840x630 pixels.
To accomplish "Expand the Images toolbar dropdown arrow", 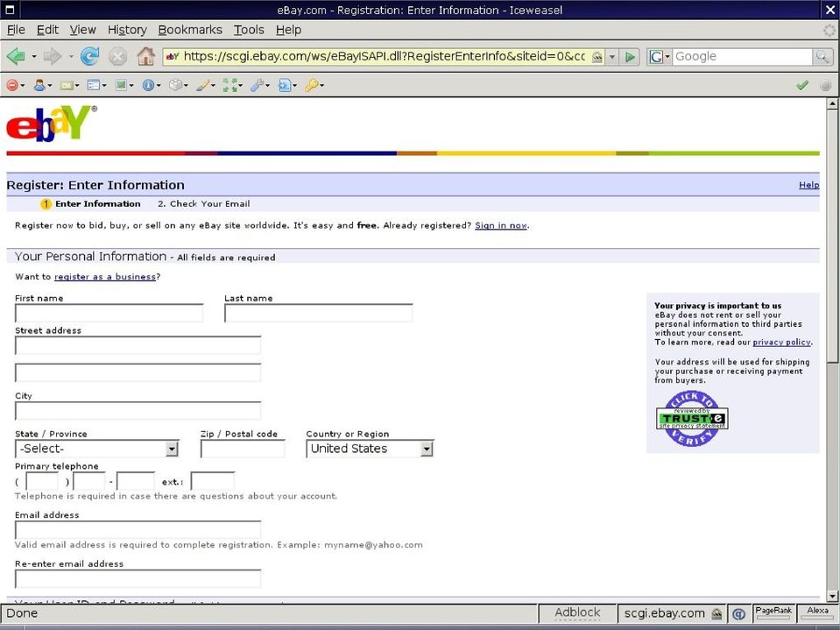I will [131, 86].
